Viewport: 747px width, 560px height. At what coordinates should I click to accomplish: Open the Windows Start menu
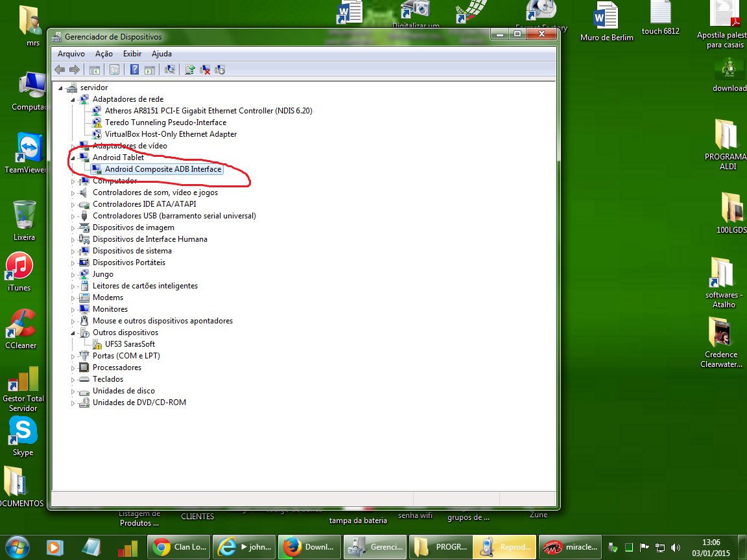(17, 547)
